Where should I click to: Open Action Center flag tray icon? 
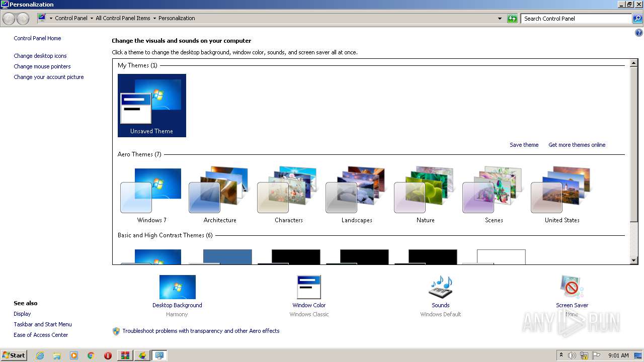(596, 355)
